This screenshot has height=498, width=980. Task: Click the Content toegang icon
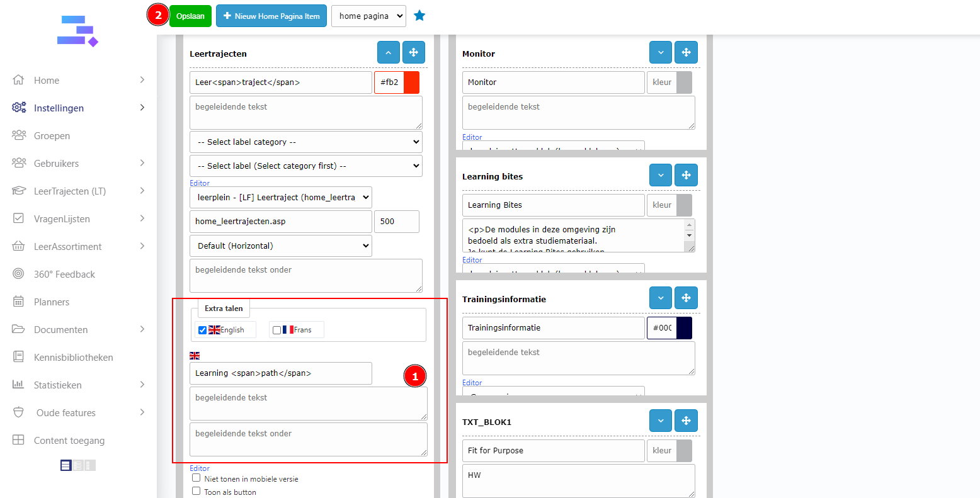(19, 440)
